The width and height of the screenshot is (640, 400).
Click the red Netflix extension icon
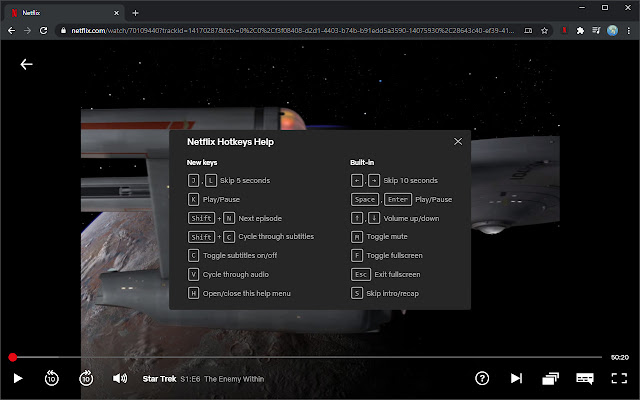pyautogui.click(x=564, y=30)
